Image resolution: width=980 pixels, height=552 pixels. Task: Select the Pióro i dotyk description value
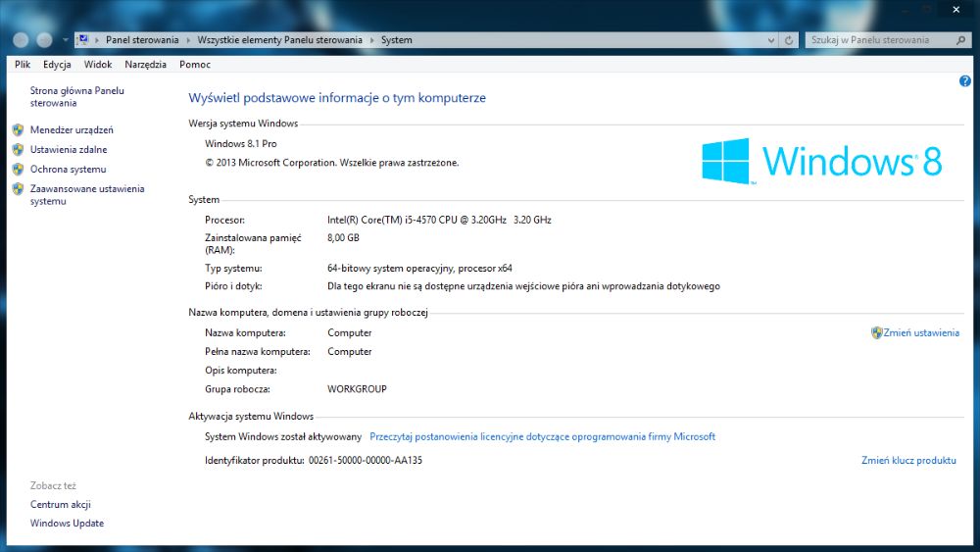pyautogui.click(x=523, y=286)
